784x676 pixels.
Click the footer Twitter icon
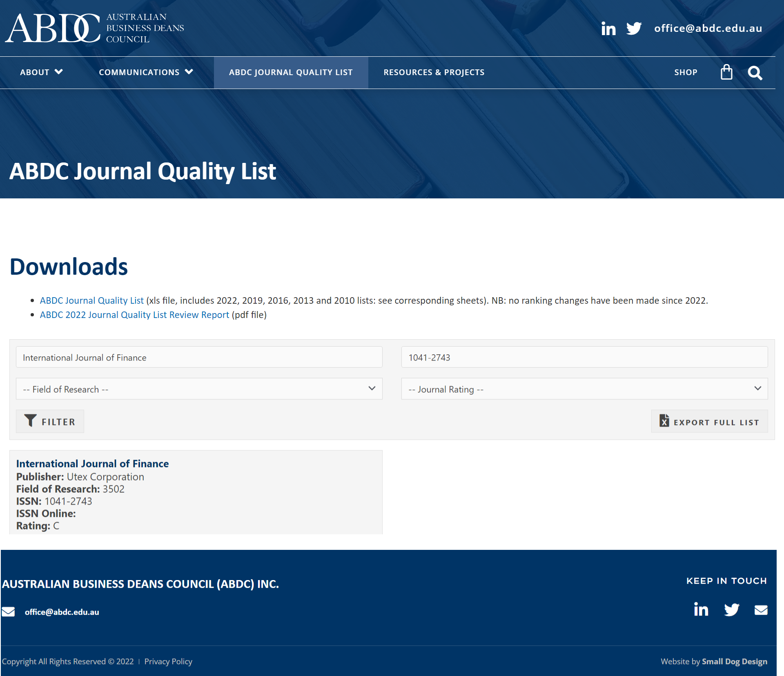(x=731, y=610)
